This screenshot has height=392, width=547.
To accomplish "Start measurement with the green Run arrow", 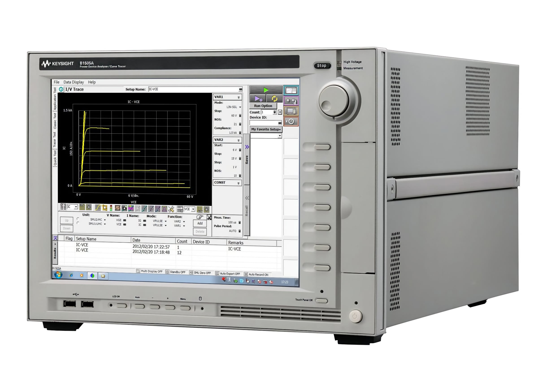I will [x=266, y=90].
